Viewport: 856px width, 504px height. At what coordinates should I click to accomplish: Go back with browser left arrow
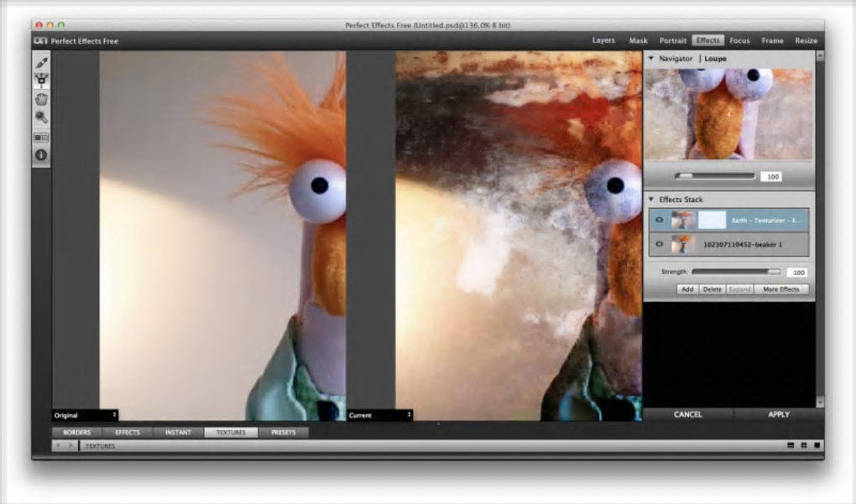[59, 445]
